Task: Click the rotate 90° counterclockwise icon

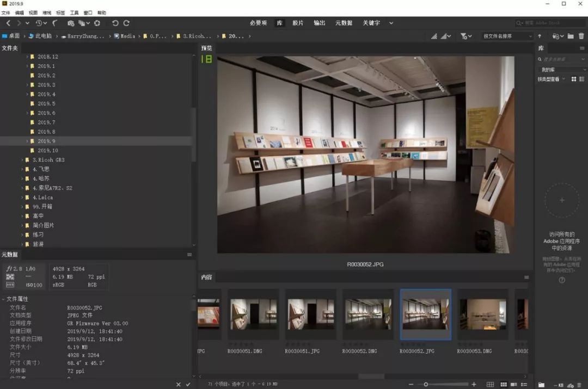Action: [115, 23]
